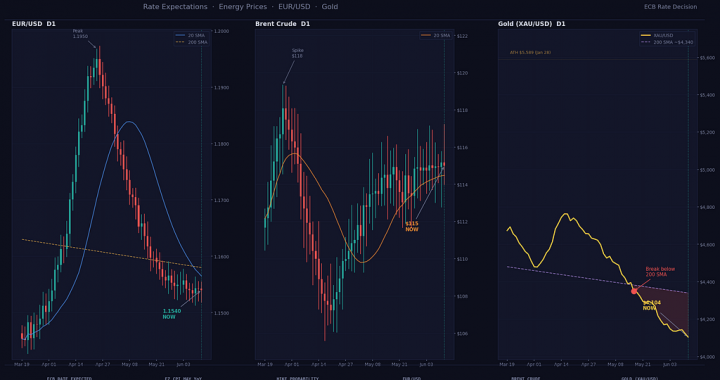Click the 'Apr 14' date on Gold chart axis
Screen dimensions: 720x380
561,364
